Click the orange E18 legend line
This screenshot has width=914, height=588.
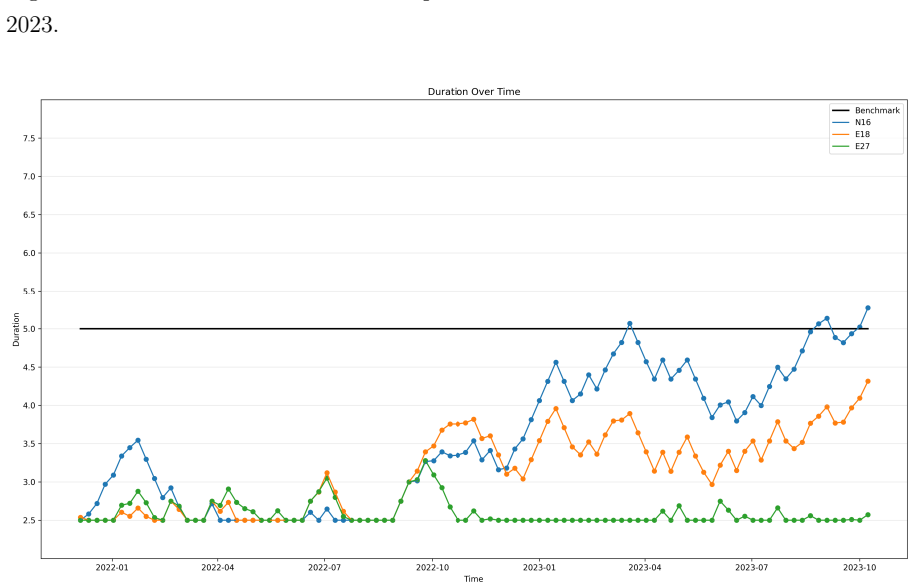tap(840, 134)
